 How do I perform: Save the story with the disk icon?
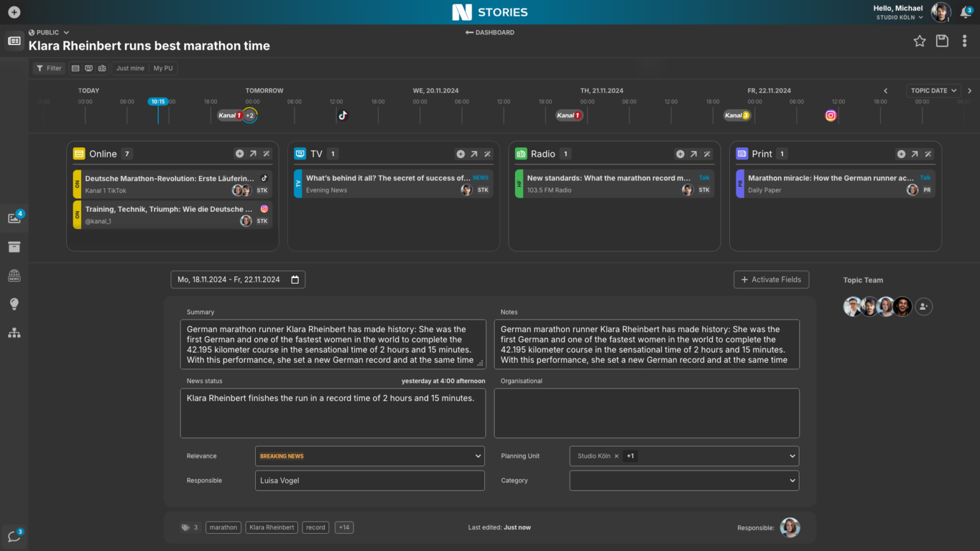[942, 41]
